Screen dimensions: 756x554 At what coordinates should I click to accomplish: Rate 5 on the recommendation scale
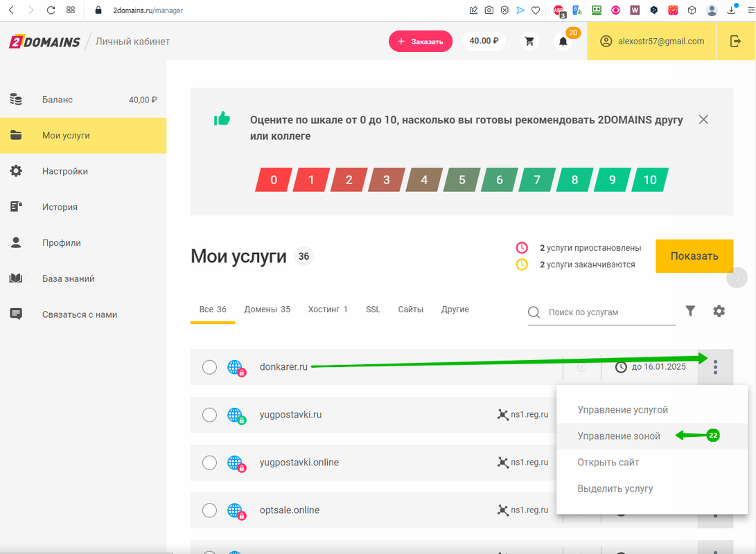tap(462, 179)
